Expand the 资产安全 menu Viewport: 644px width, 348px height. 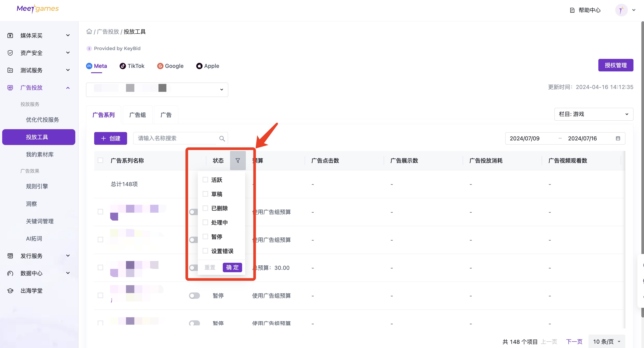(x=68, y=53)
